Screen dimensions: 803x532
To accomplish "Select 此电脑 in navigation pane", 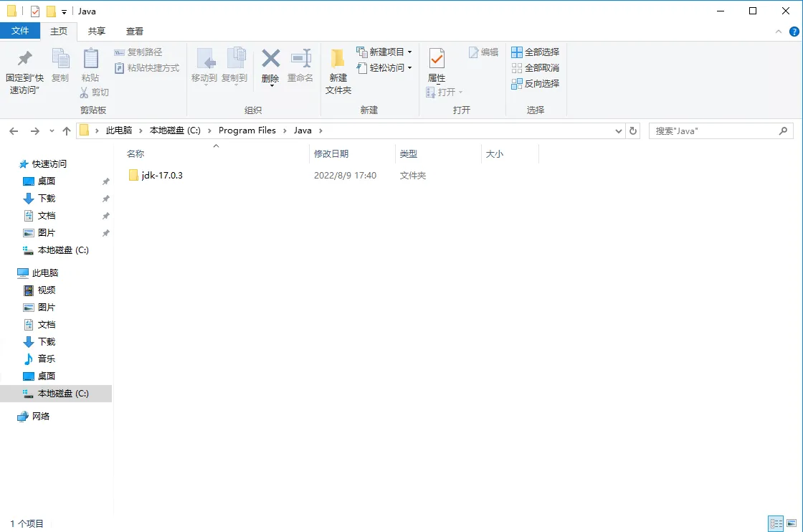I will pyautogui.click(x=45, y=273).
